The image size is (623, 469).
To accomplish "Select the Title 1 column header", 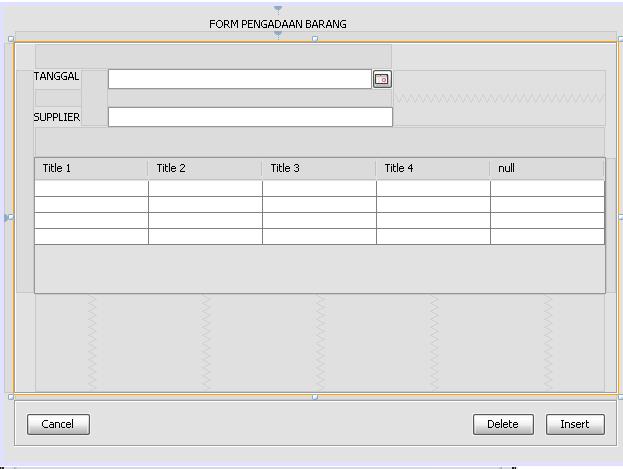I will click(91, 169).
